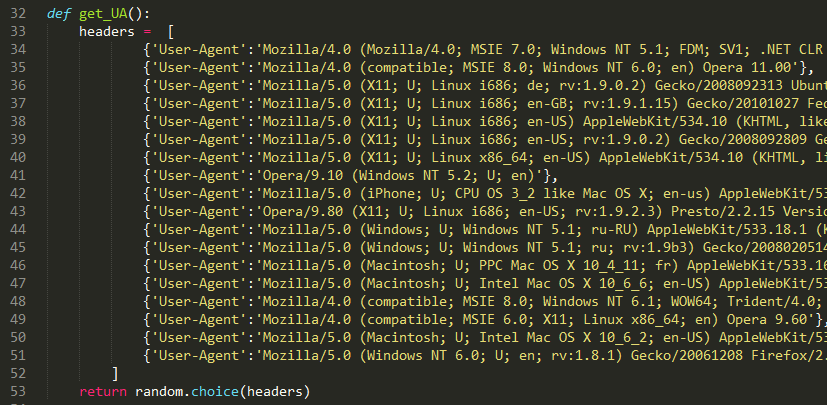Click the opening square bracket after headers
Screen dimensions: 827x405
(x=171, y=31)
